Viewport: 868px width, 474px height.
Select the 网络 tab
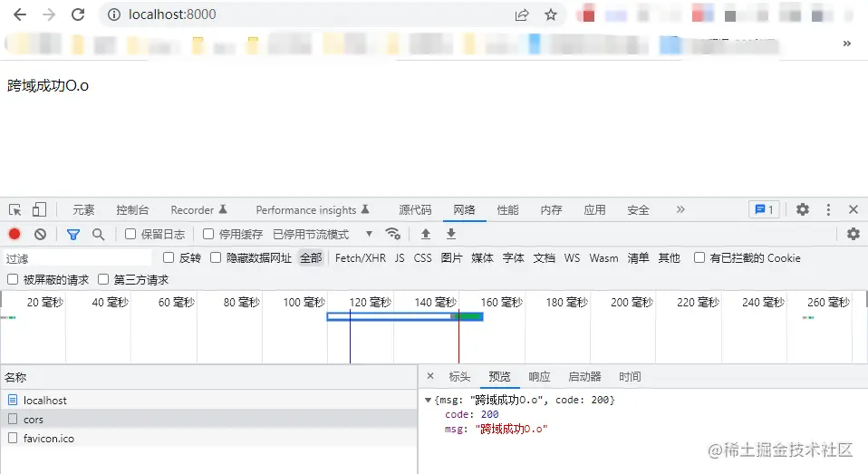pyautogui.click(x=464, y=210)
